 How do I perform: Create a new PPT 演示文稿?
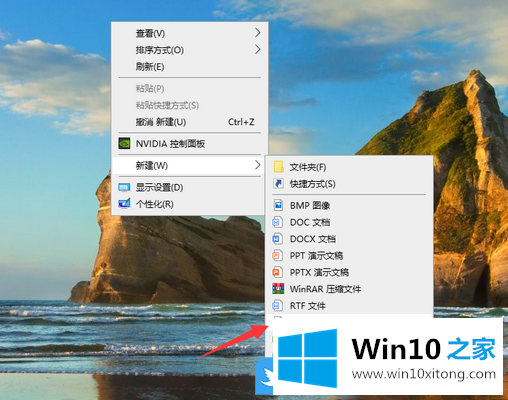coord(349,256)
